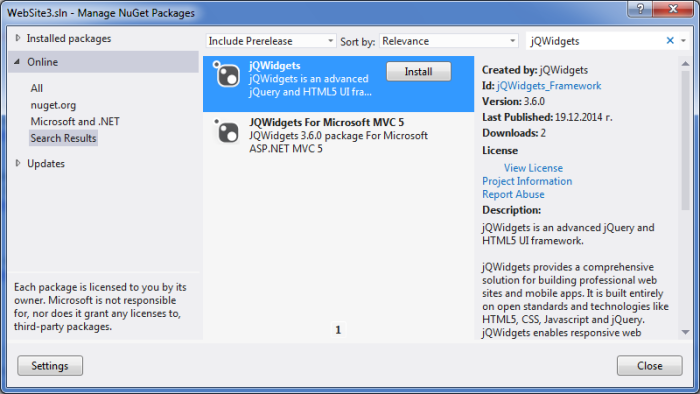Collapse the Online section
Screen dimensions: 700x394
click(x=17, y=62)
